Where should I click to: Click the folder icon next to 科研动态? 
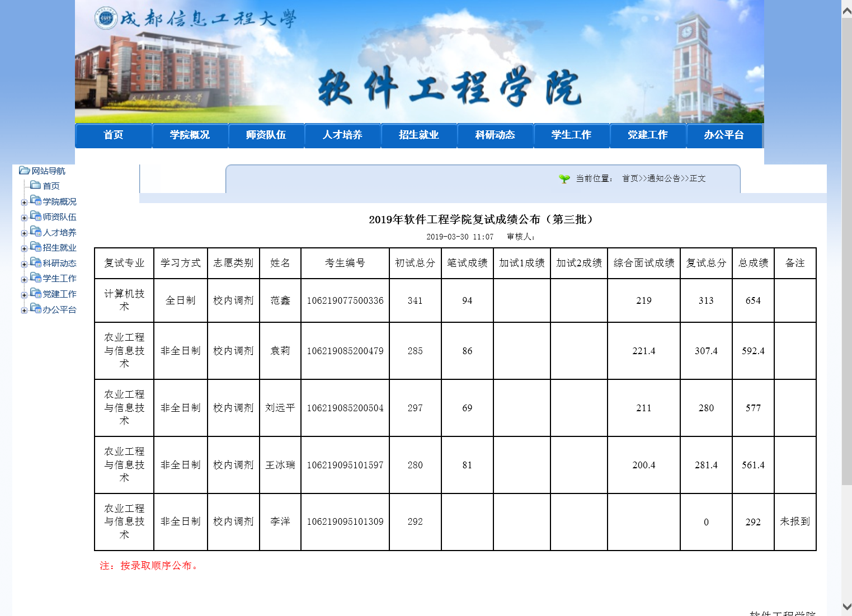pos(36,262)
